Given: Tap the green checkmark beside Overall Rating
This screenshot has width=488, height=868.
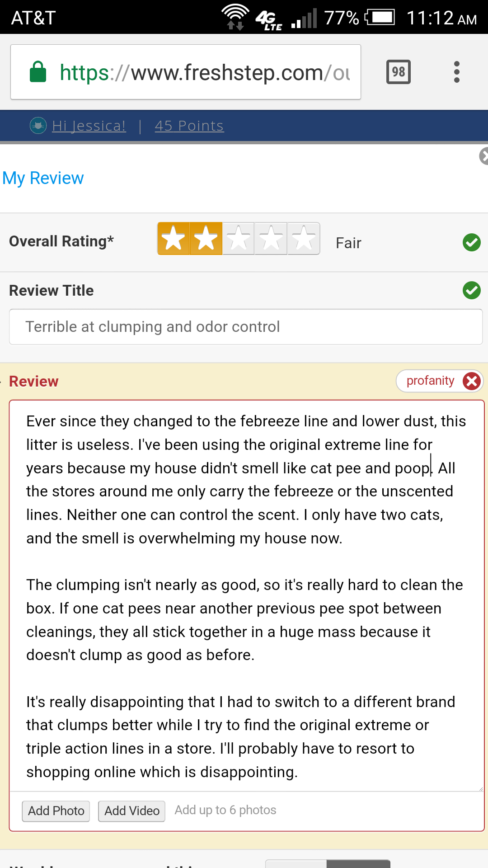Looking at the screenshot, I should coord(471,242).
